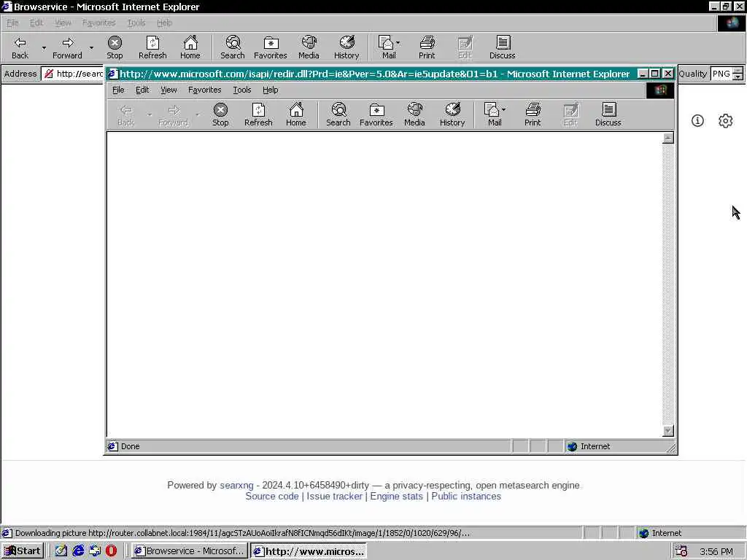Click the Start button

23,551
